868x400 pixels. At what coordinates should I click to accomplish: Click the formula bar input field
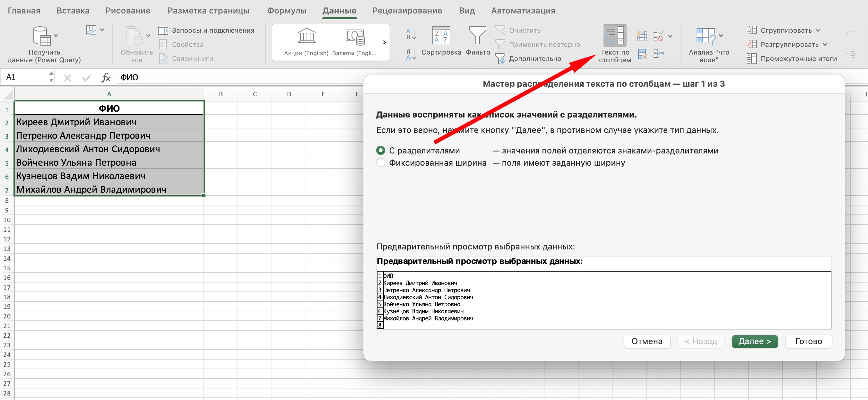click(x=236, y=77)
